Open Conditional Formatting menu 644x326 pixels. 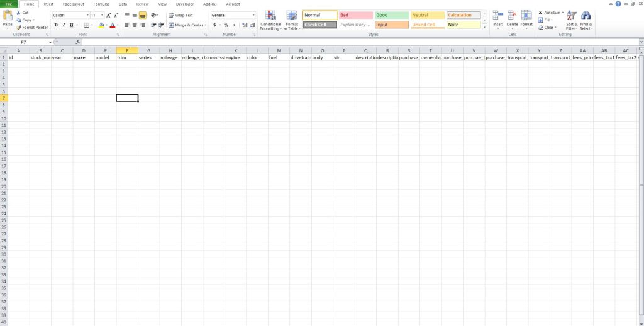[270, 21]
